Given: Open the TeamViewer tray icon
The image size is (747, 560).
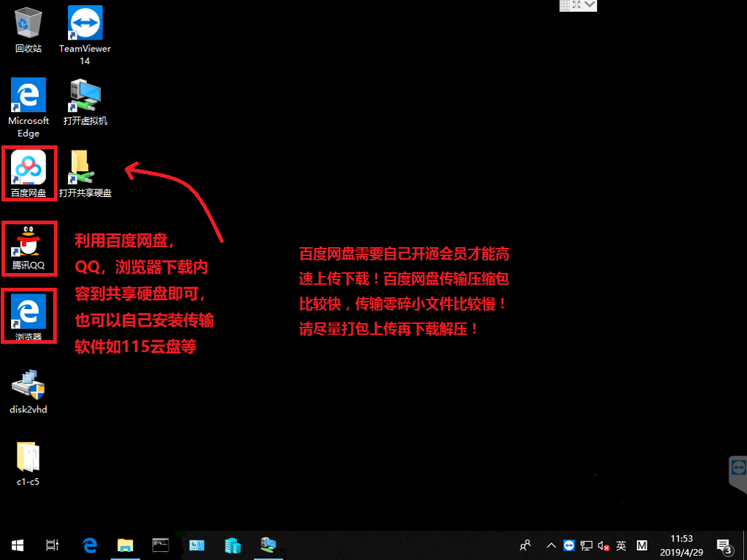Looking at the screenshot, I should pyautogui.click(x=569, y=545).
